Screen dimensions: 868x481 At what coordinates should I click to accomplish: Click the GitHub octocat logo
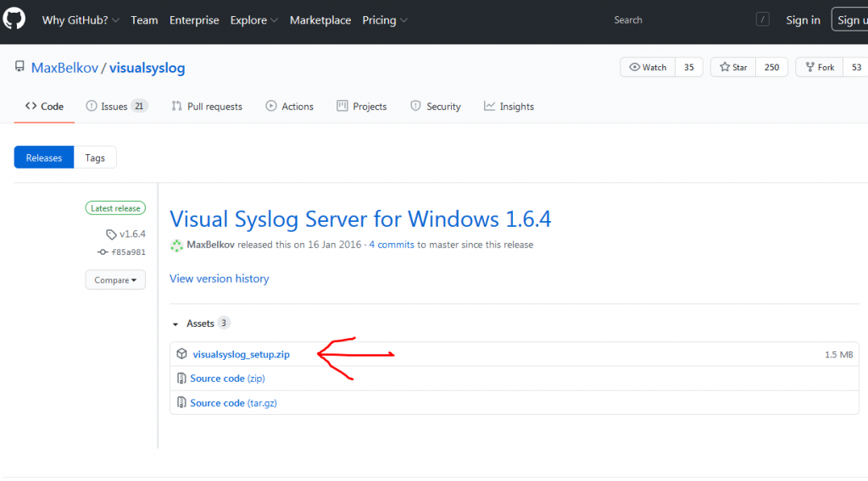(x=14, y=19)
